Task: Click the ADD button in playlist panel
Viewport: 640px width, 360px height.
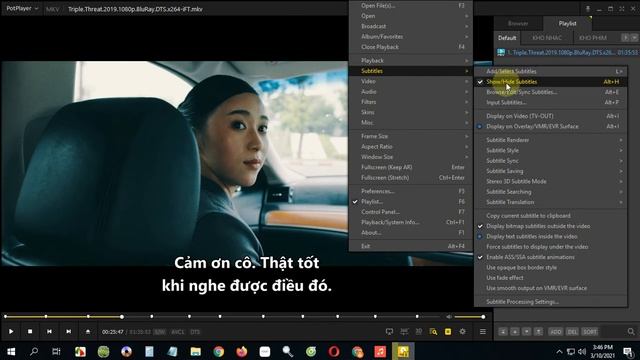Action: [x=555, y=331]
